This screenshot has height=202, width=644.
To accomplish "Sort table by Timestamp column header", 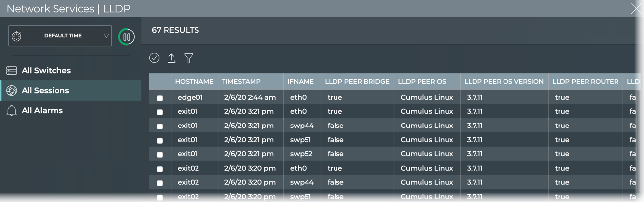I will coord(241,82).
